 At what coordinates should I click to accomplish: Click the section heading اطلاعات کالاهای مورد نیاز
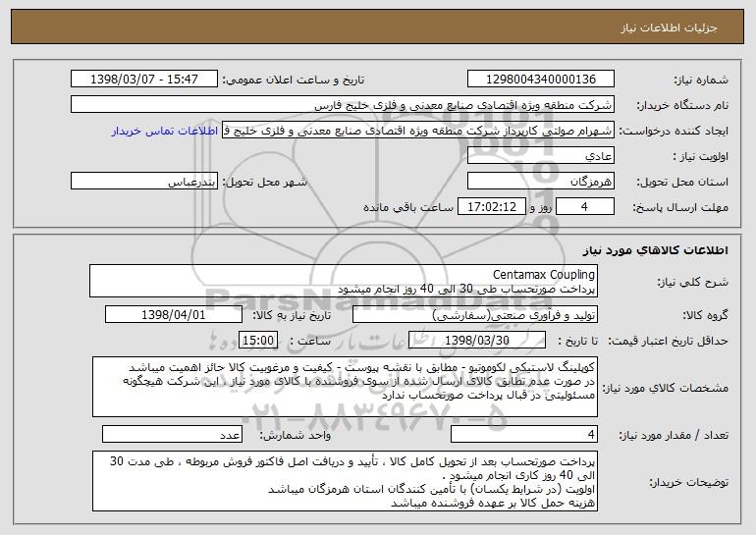point(655,250)
